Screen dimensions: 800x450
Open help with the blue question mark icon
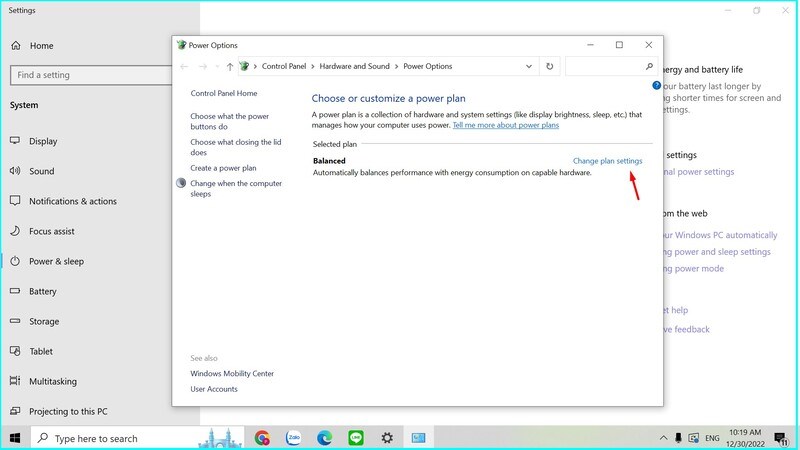(x=657, y=85)
